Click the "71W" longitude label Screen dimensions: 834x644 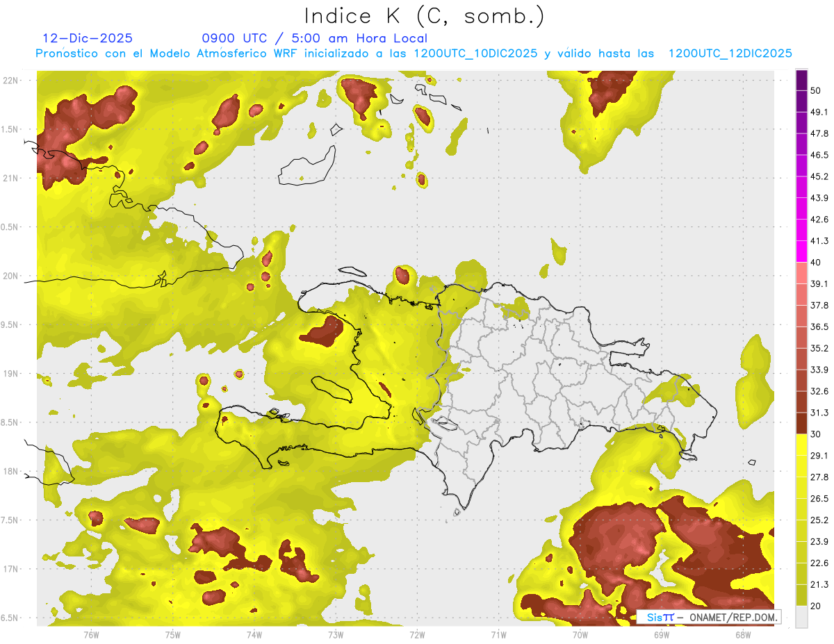click(x=498, y=634)
